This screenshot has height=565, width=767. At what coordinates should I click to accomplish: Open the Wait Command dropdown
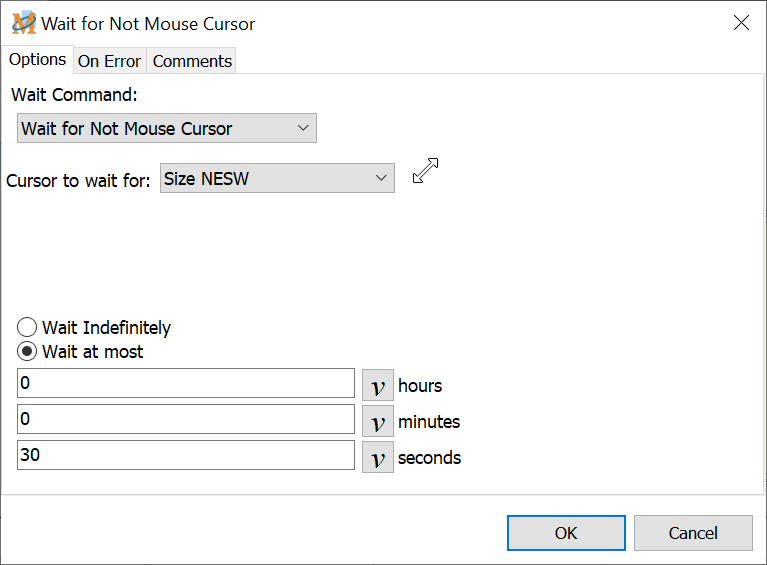(167, 128)
